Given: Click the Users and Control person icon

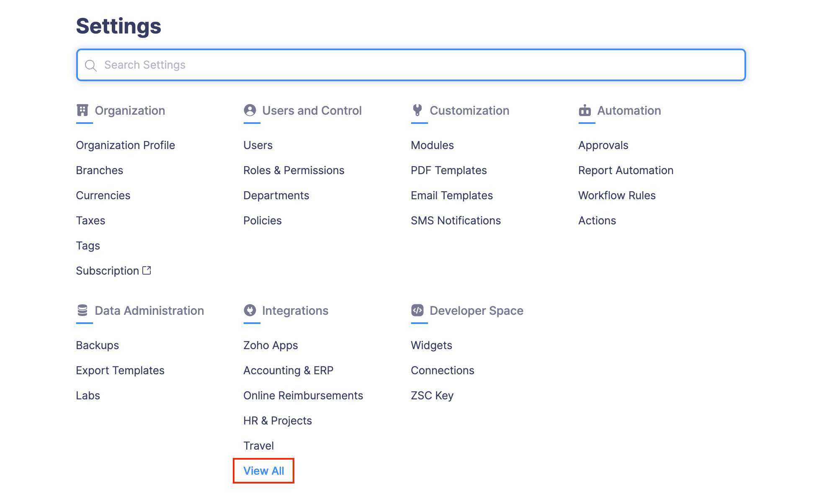Looking at the screenshot, I should point(250,111).
